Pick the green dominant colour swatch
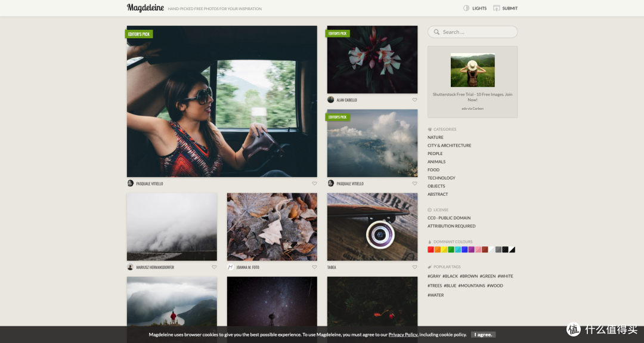 (451, 249)
